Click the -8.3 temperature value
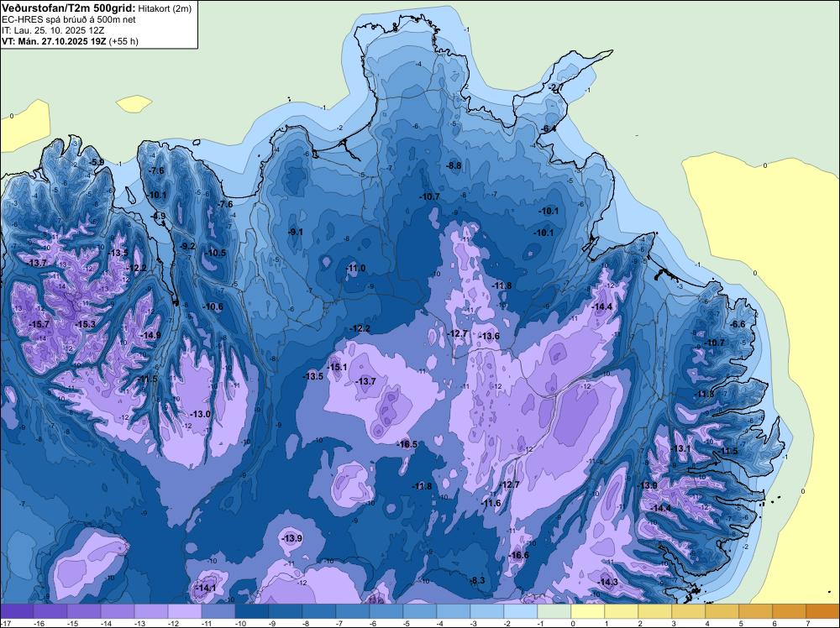The width and height of the screenshot is (840, 628). coord(477,580)
